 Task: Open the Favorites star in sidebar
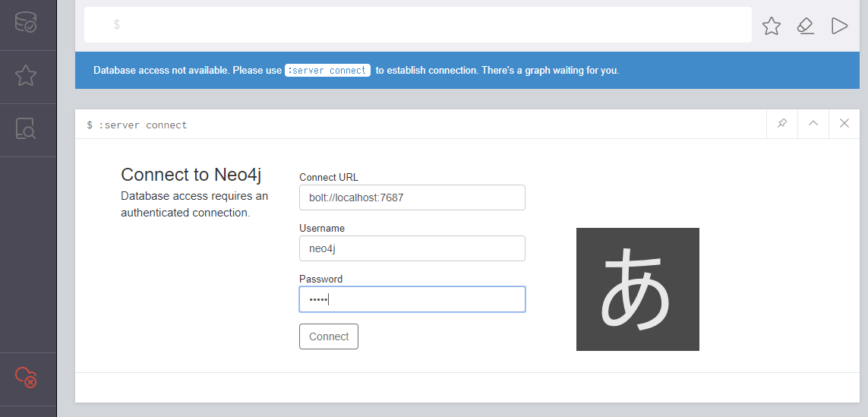coord(26,75)
